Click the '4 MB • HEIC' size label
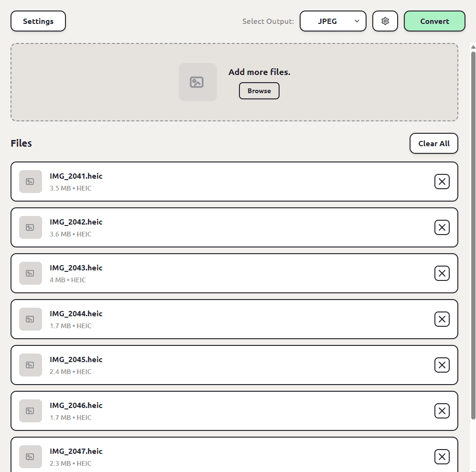Viewport: 476px width, 472px height. (x=68, y=280)
